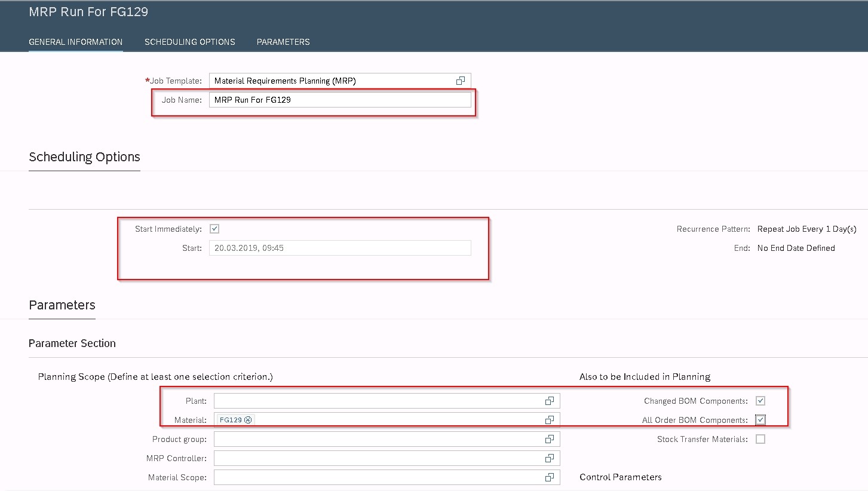Click the 'Parameters' section heading

62,305
